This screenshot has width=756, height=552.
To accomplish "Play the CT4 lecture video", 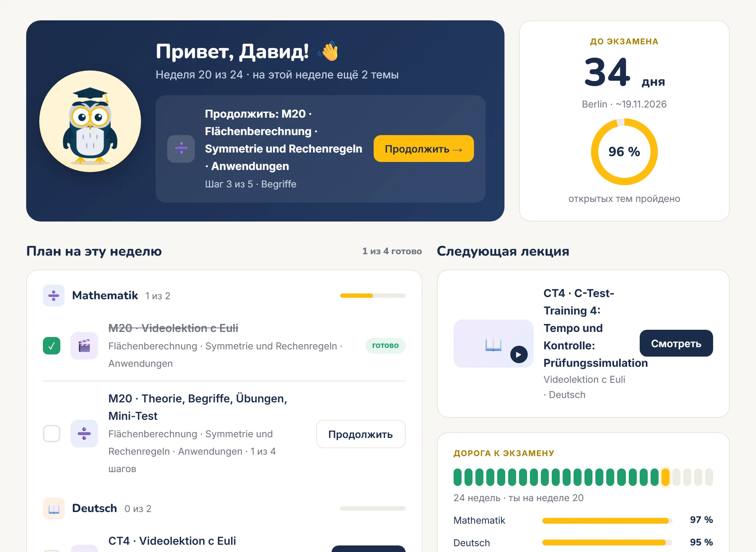I will point(519,354).
